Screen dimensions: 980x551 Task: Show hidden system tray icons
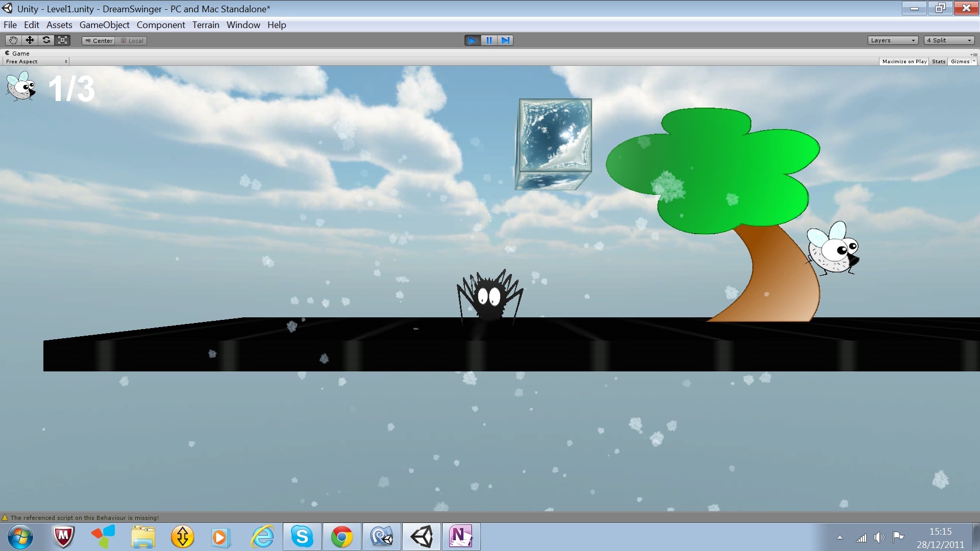840,537
